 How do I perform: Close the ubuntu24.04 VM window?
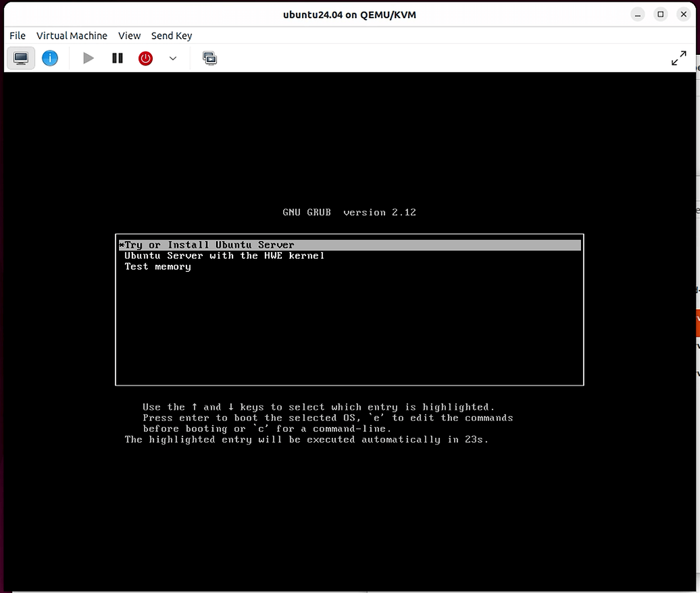(684, 14)
